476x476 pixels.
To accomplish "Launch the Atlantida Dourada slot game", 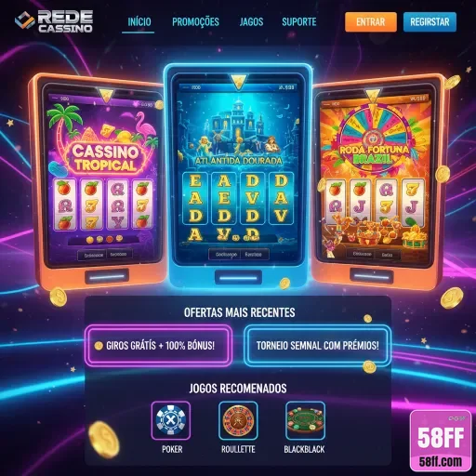I will tap(238, 175).
